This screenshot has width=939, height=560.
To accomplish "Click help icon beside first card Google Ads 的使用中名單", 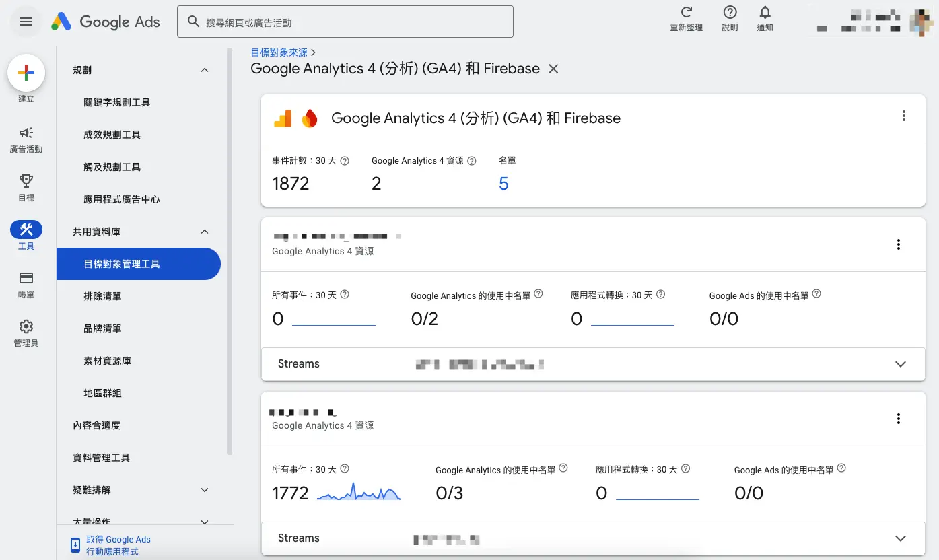I will 816,294.
